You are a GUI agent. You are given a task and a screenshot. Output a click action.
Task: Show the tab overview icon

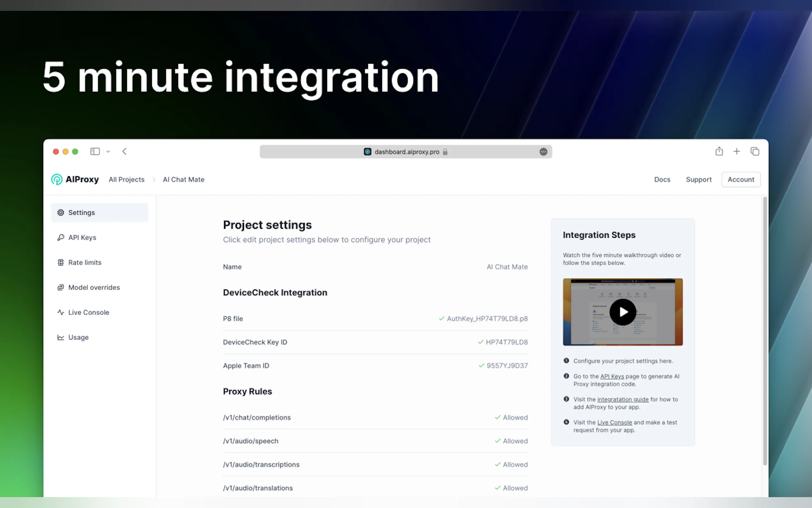[754, 152]
